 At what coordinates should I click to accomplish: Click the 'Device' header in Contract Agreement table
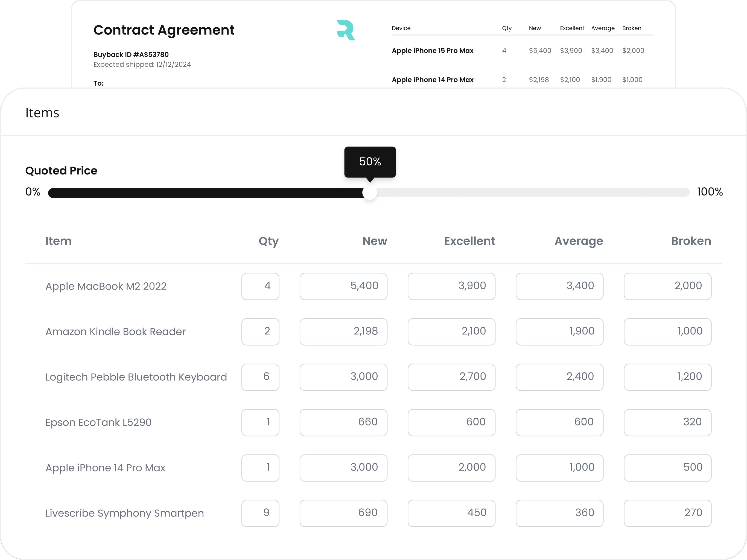(x=401, y=28)
